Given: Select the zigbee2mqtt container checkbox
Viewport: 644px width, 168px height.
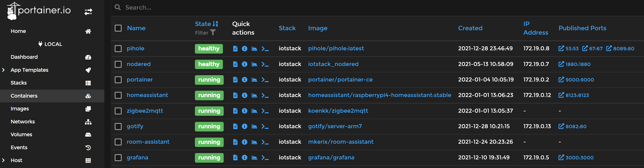Looking at the screenshot, I should point(118,111).
